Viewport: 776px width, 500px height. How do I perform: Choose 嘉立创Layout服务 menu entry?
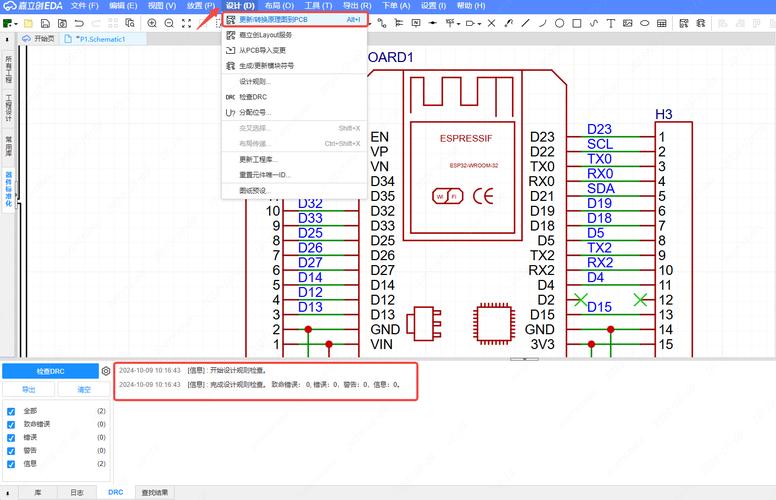pos(294,35)
